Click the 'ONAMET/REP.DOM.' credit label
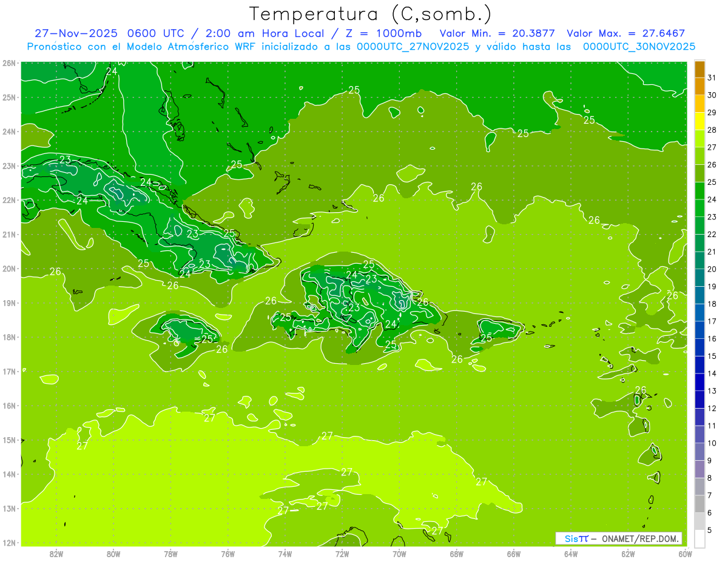 [x=641, y=538]
